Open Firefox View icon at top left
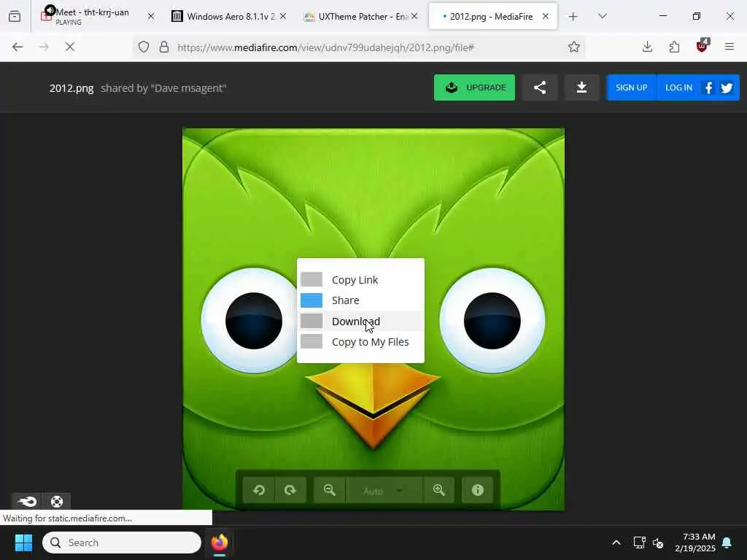747x560 pixels. coord(15,17)
